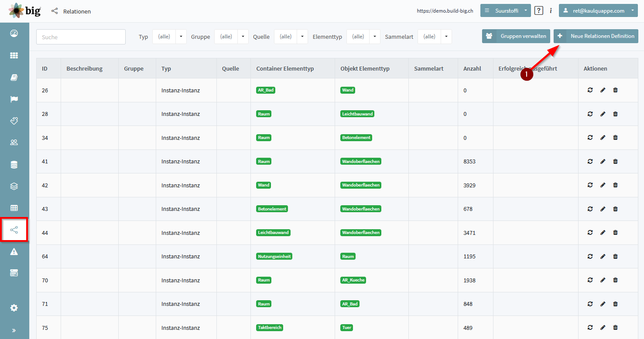Click the https://demo.build-big.ch URL text

pyautogui.click(x=445, y=11)
